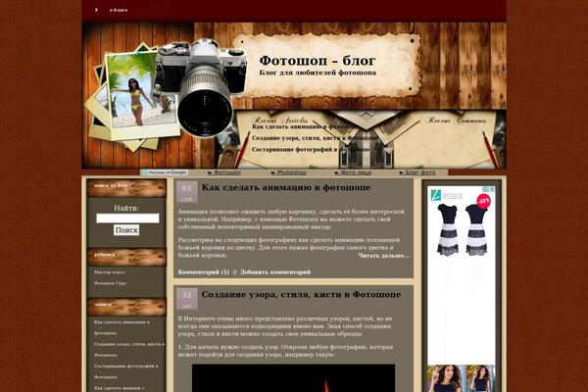The height and width of the screenshot is (392, 588).
Task: Follow the 'Читать дальше...' link
Action: click(383, 256)
